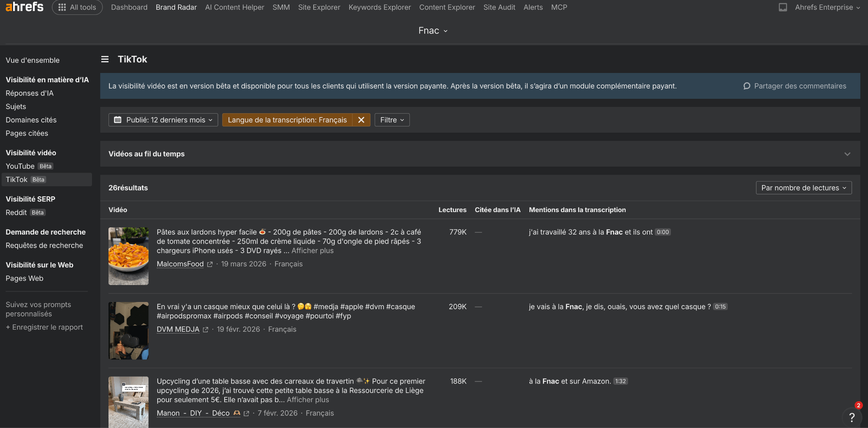Click the external link icon beside MalcomsFood
The image size is (868, 428).
(210, 264)
